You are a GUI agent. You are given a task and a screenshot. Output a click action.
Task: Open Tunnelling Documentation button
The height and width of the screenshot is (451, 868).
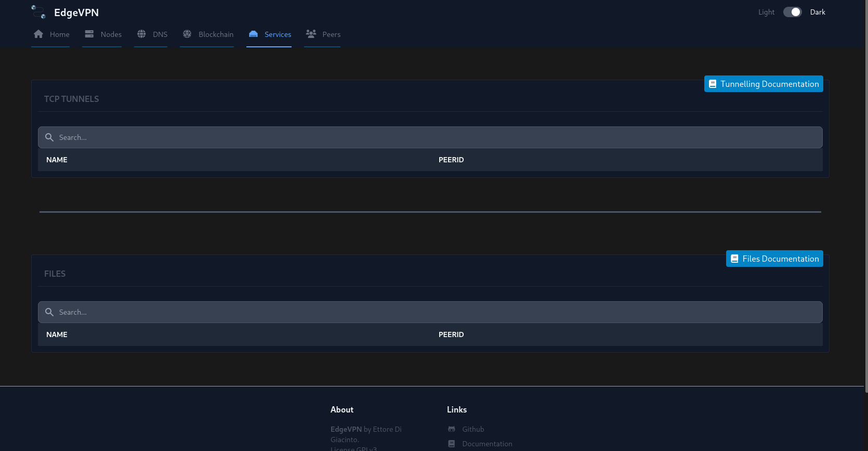(764, 84)
